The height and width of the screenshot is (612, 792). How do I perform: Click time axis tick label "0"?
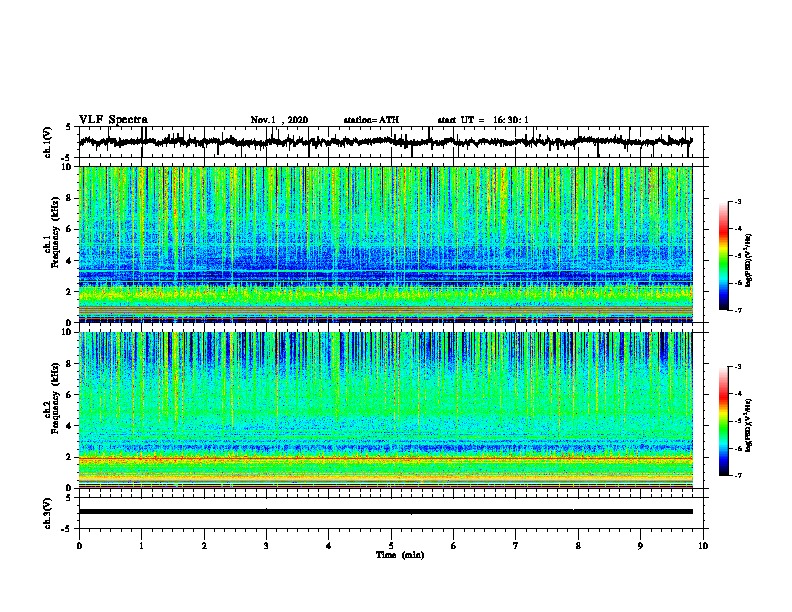pos(79,546)
